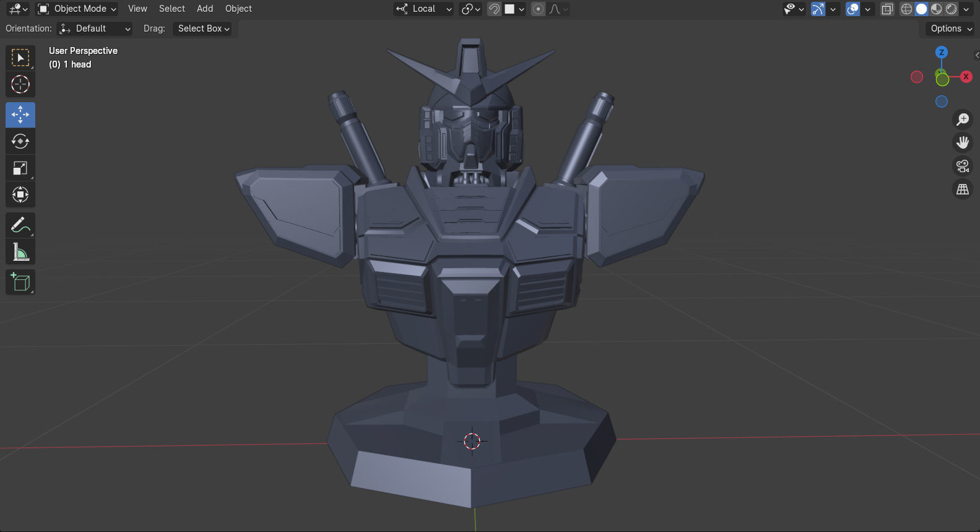Open the Object Mode dropdown
The width and height of the screenshot is (980, 532).
[77, 9]
